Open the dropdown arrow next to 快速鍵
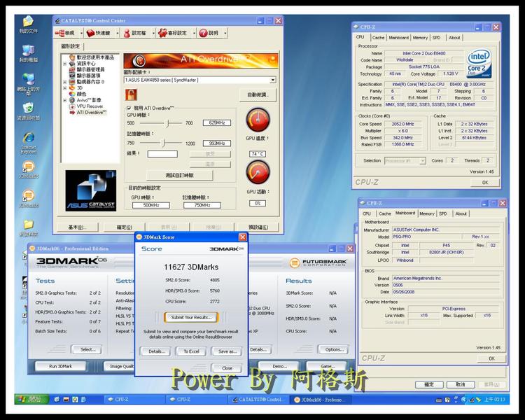 (x=118, y=33)
